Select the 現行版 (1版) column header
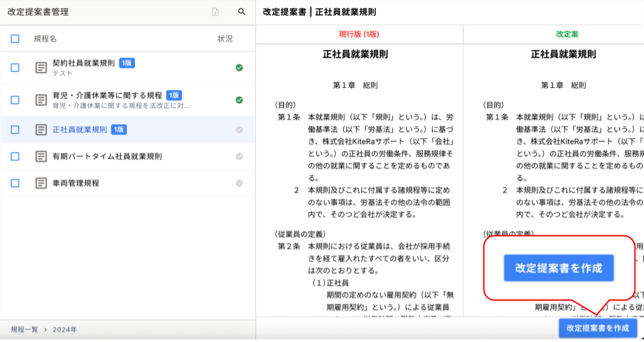 coord(359,34)
